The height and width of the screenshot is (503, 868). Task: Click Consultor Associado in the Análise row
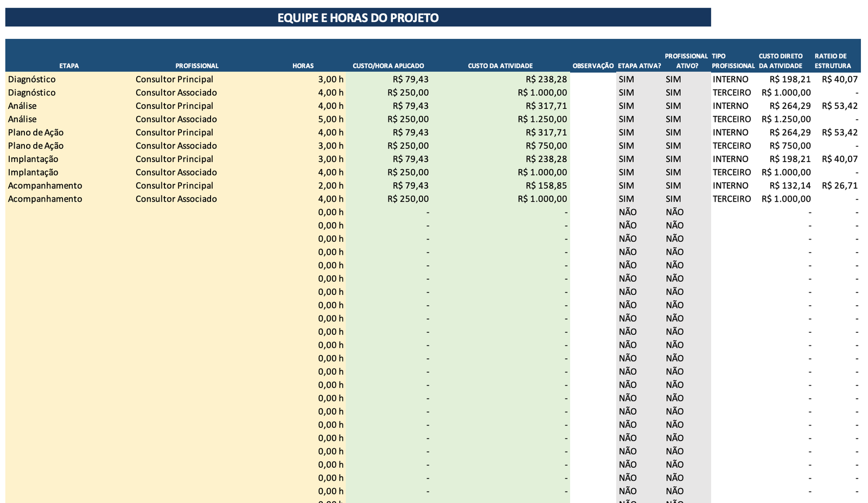point(176,119)
